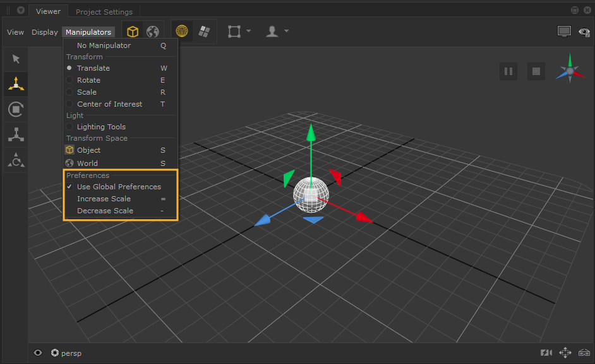Activate the Rotate manipulator tool in sidebar
The image size is (595, 364).
coord(16,109)
